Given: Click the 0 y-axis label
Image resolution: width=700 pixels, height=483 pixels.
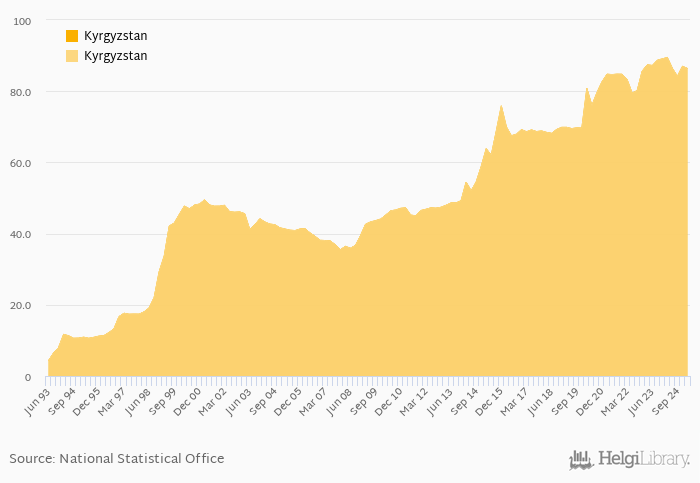Looking at the screenshot, I should (28, 377).
